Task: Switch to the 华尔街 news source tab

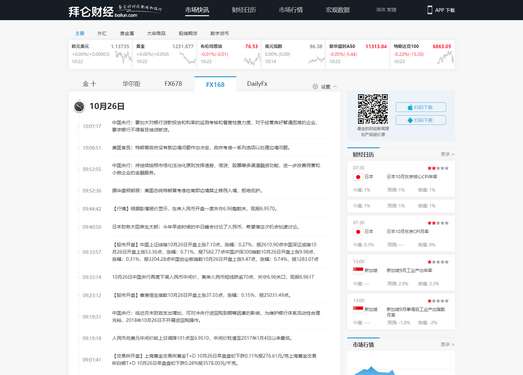Action: click(x=131, y=84)
